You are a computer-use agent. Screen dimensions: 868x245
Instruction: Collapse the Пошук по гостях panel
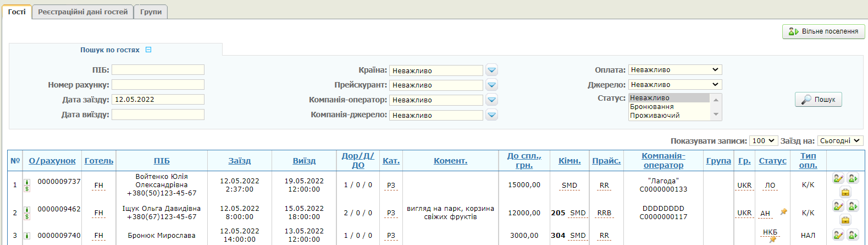tap(148, 50)
